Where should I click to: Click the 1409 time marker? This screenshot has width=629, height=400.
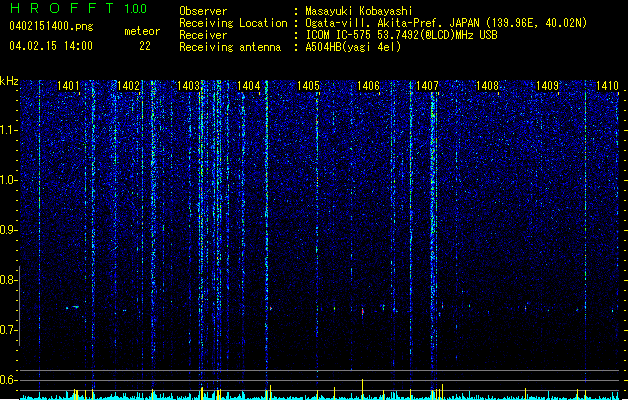548,86
